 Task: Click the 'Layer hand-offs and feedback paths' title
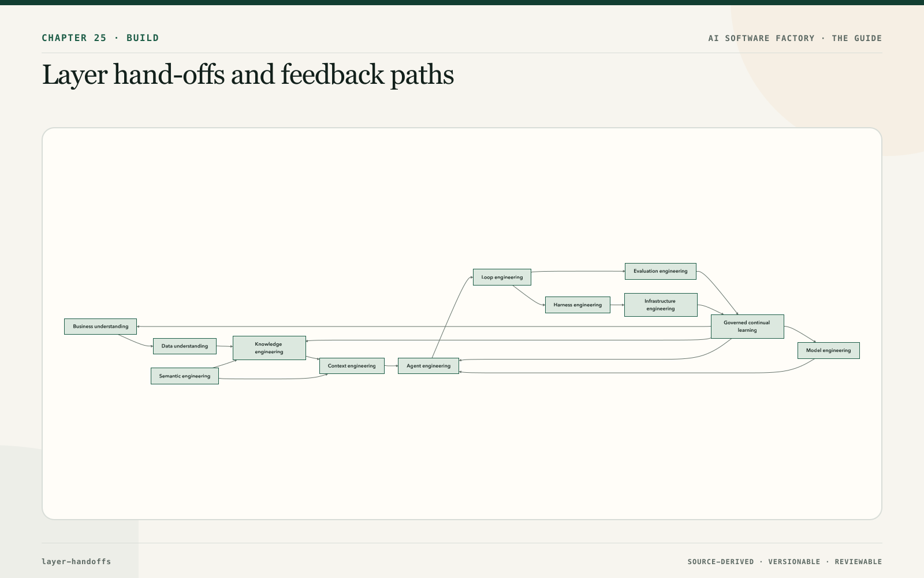tap(248, 75)
